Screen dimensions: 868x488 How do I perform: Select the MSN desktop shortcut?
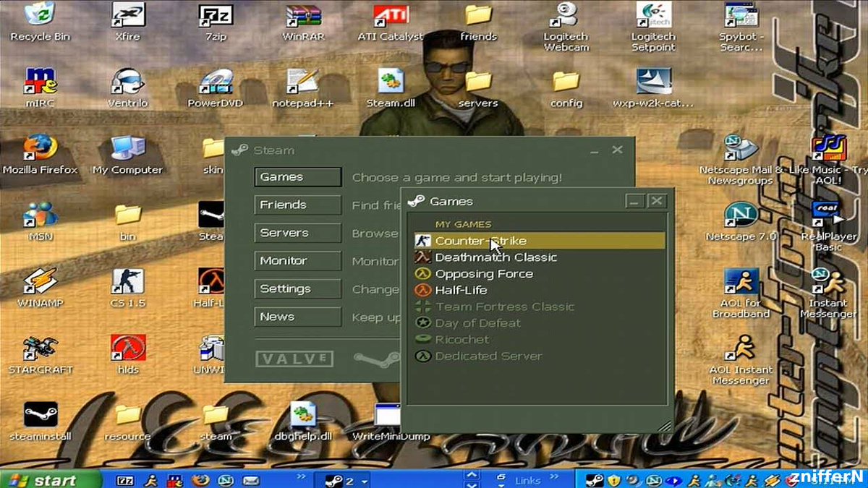[x=40, y=221]
